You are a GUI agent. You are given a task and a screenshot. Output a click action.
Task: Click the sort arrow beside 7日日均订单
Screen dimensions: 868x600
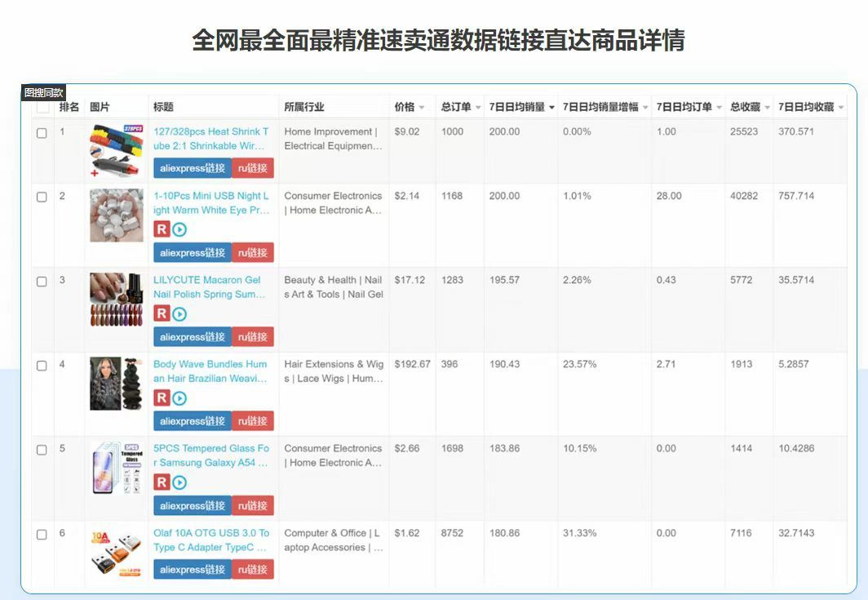coord(719,108)
